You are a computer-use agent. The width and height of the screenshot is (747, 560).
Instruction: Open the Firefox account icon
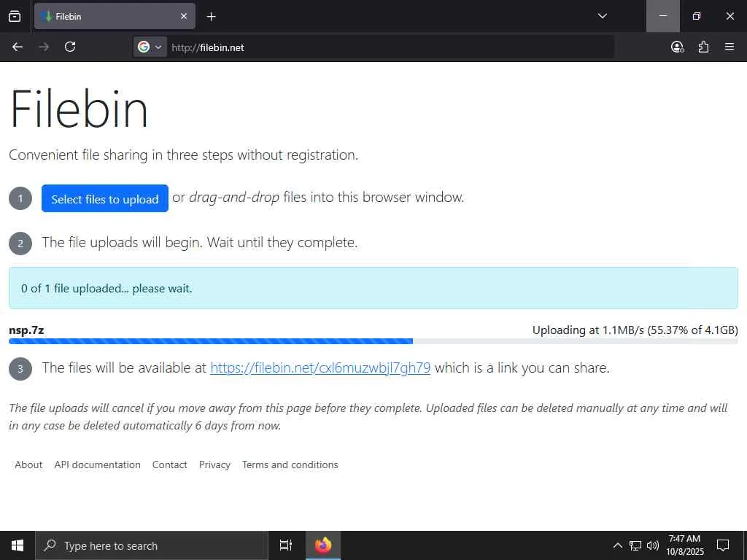tap(677, 47)
